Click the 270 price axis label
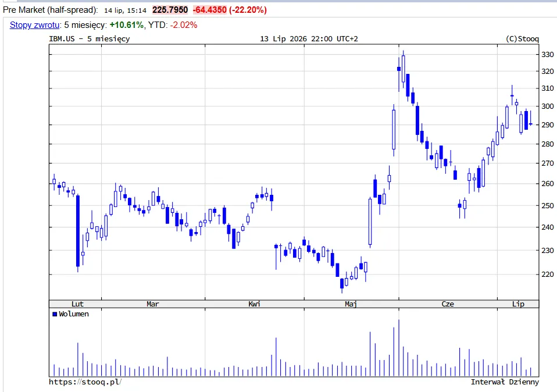The width and height of the screenshot is (557, 392). tap(548, 163)
